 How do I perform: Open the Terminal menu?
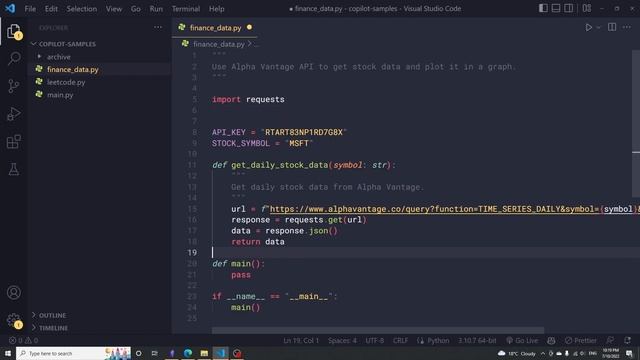186,9
